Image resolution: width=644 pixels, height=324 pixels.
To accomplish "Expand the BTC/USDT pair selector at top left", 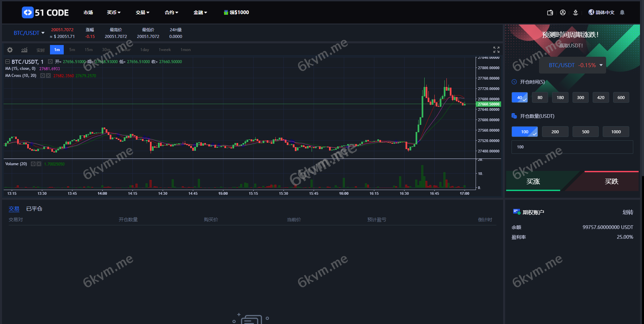I will pos(29,33).
